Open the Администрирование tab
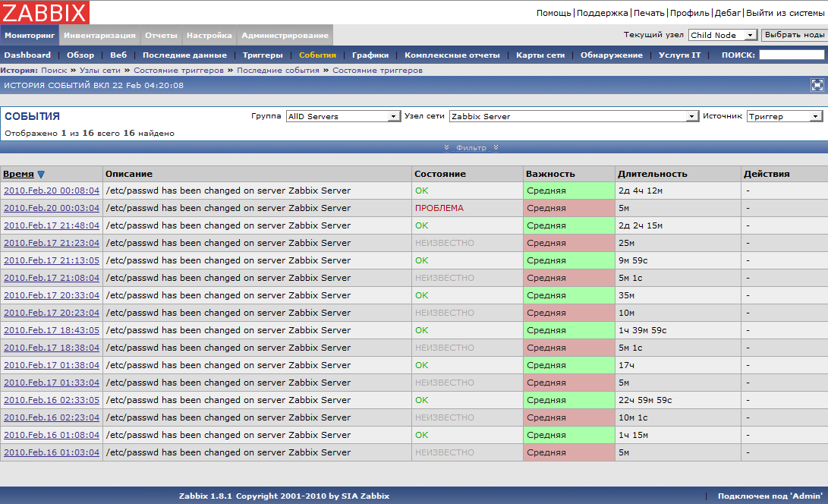The image size is (828, 504). (x=285, y=36)
